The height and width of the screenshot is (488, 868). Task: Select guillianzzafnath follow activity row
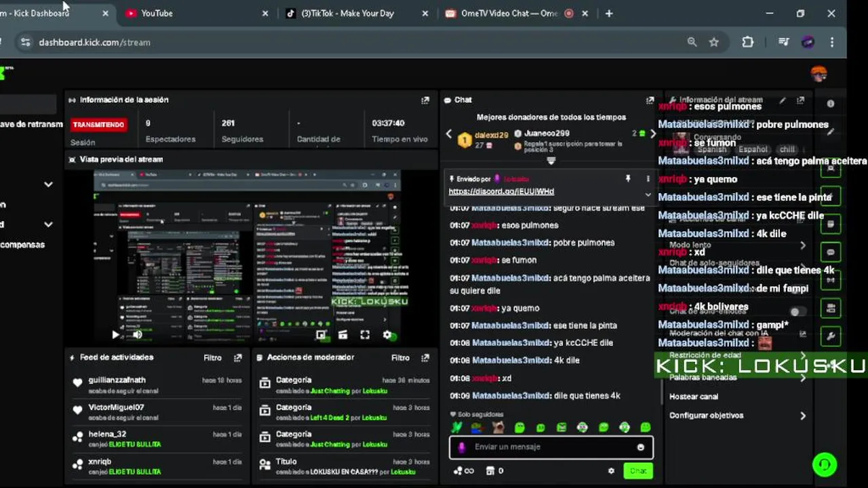point(157,384)
